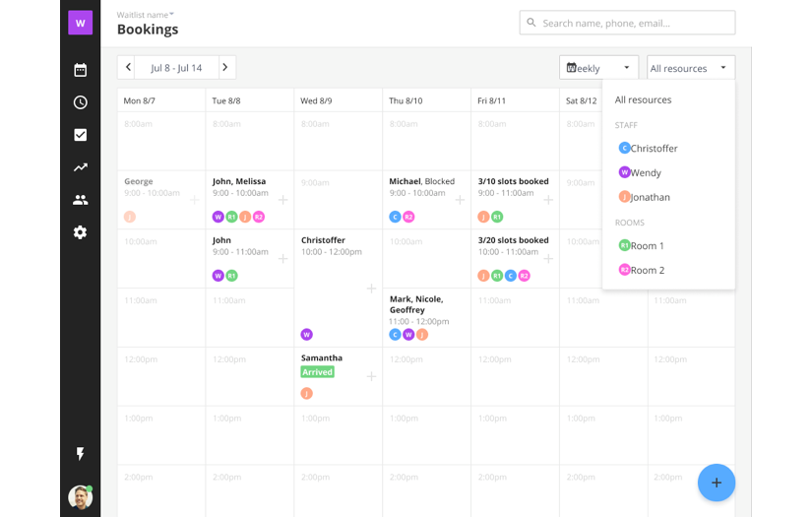Select Room 2 in the resources menu
Viewport: 812px width, 517px height.
pos(647,271)
